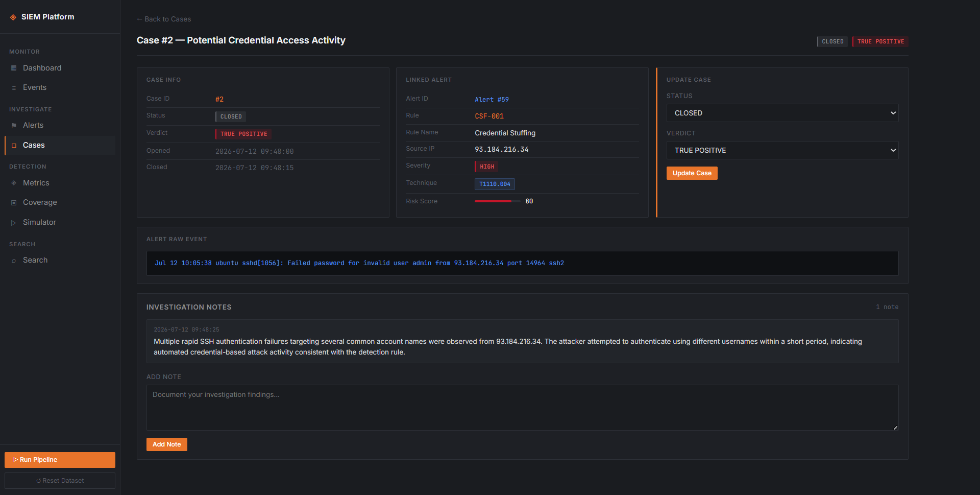The image size is (980, 495).
Task: Click the Credential Stuffing rule name
Action: tap(505, 133)
